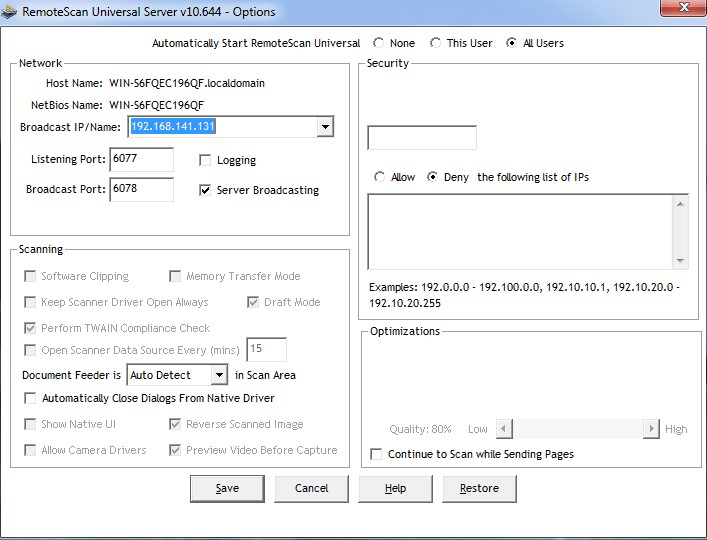This screenshot has height=540, width=707.
Task: Enable Continue to Scan while Sending Pages
Action: point(376,454)
